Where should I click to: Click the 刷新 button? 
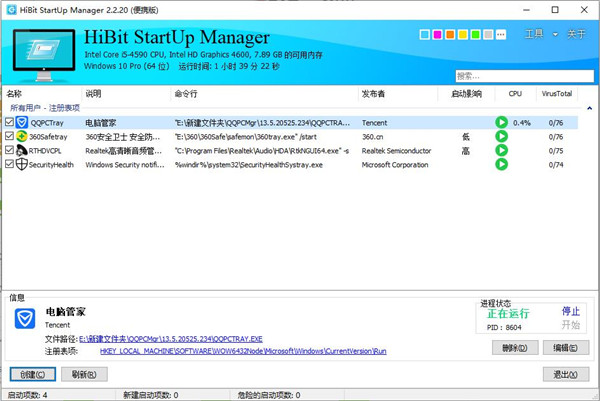[x=83, y=375]
